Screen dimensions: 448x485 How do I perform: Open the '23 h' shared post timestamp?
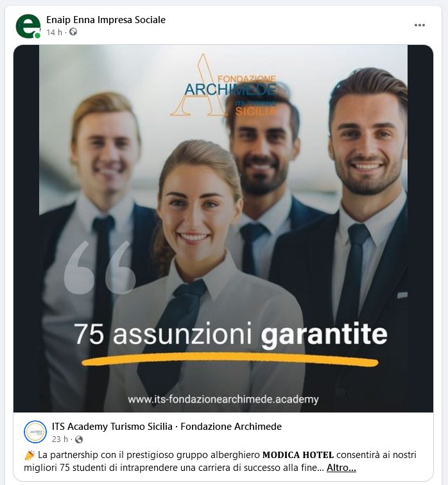(60, 439)
